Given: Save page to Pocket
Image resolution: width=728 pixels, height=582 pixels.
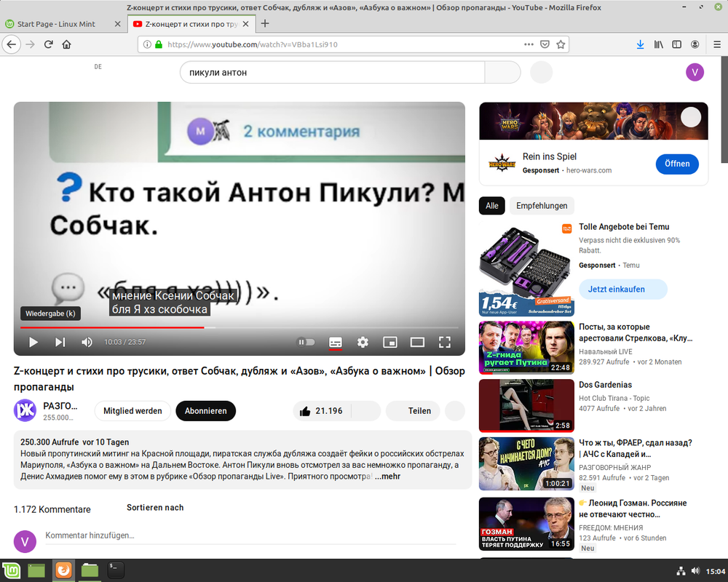Looking at the screenshot, I should tap(545, 44).
